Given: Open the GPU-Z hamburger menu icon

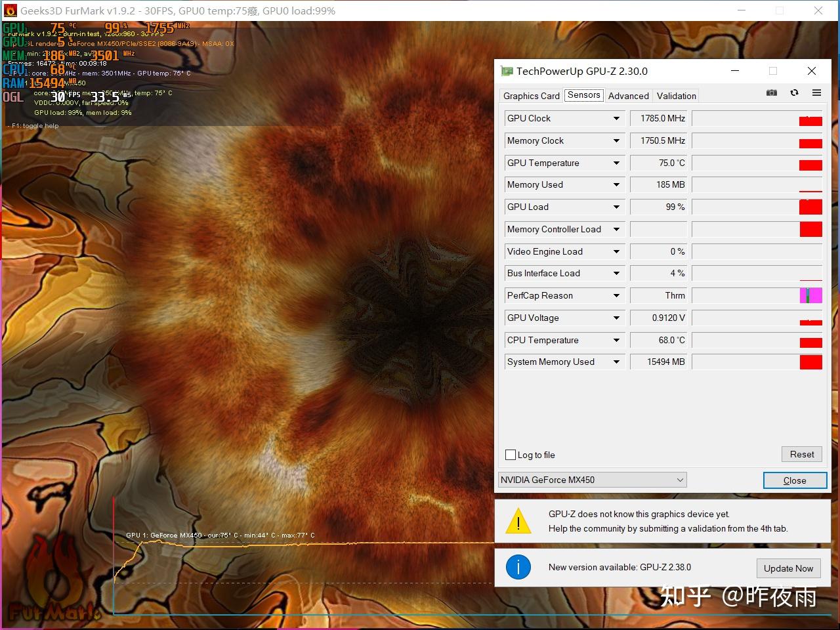Looking at the screenshot, I should (816, 93).
